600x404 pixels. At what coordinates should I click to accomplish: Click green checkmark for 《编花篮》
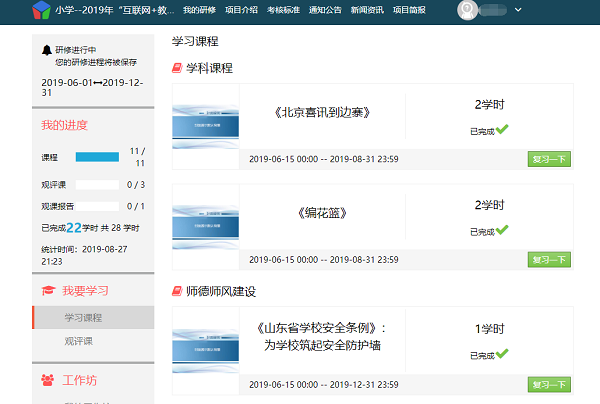coord(502,229)
